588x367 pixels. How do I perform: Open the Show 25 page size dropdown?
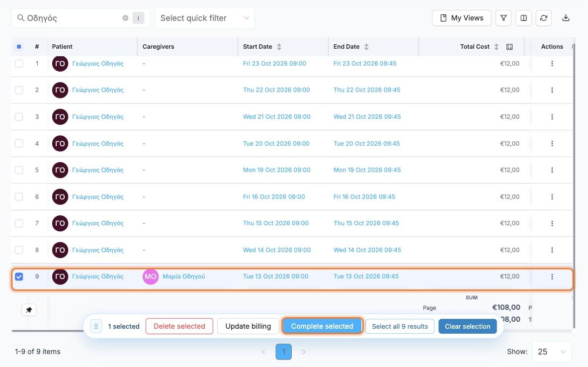552,352
